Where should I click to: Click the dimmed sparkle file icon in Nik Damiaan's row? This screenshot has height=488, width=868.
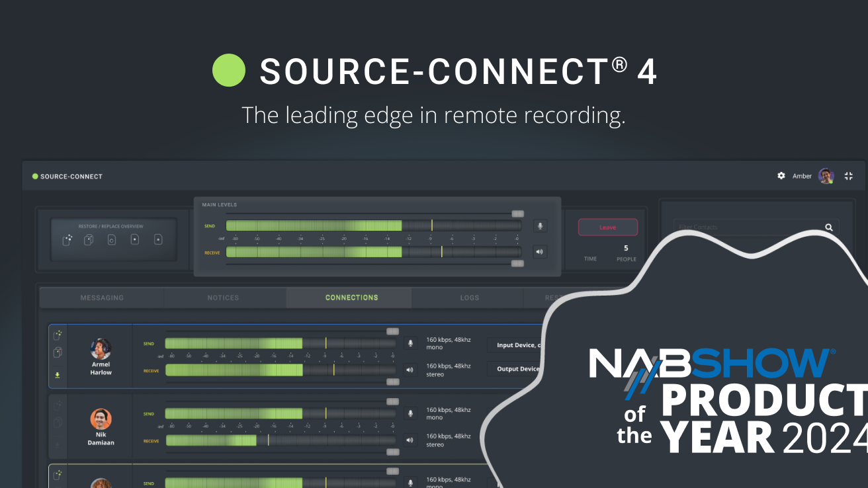58,405
